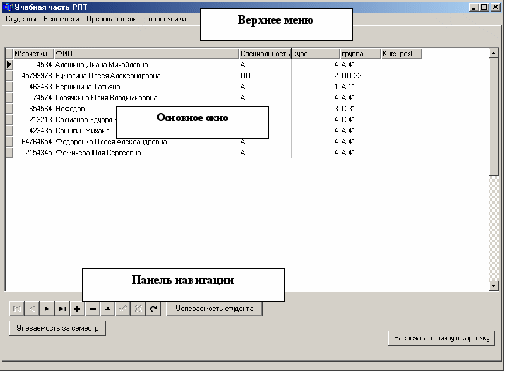The height and width of the screenshot is (372, 506).
Task: Cancel edit with X navigator button
Action: point(138,309)
